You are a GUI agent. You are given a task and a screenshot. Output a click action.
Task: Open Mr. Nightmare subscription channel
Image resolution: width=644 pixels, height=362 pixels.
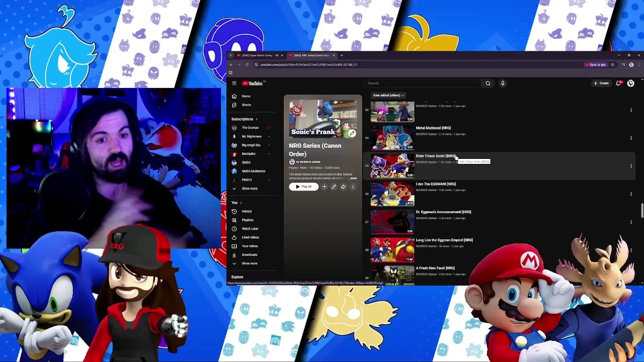pos(252,136)
